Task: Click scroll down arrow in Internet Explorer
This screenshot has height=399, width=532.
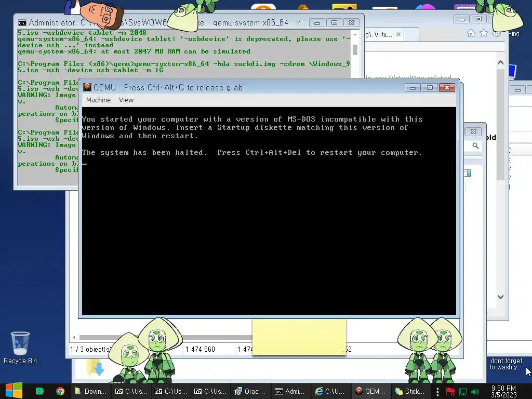Action: click(500, 297)
